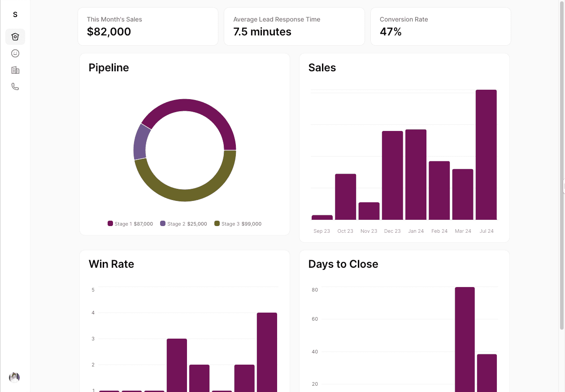Click the Days to Close bar near 40

pyautogui.click(x=487, y=373)
